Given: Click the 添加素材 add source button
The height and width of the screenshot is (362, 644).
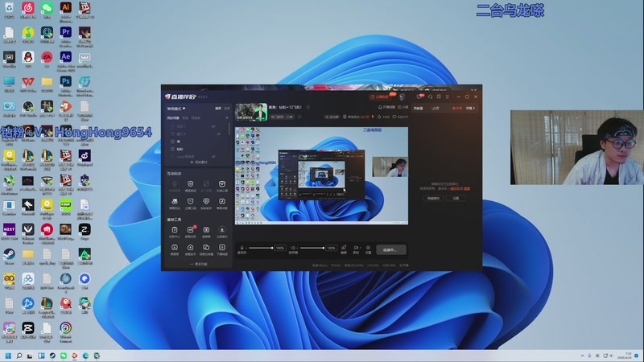Looking at the screenshot, I should point(198,162).
